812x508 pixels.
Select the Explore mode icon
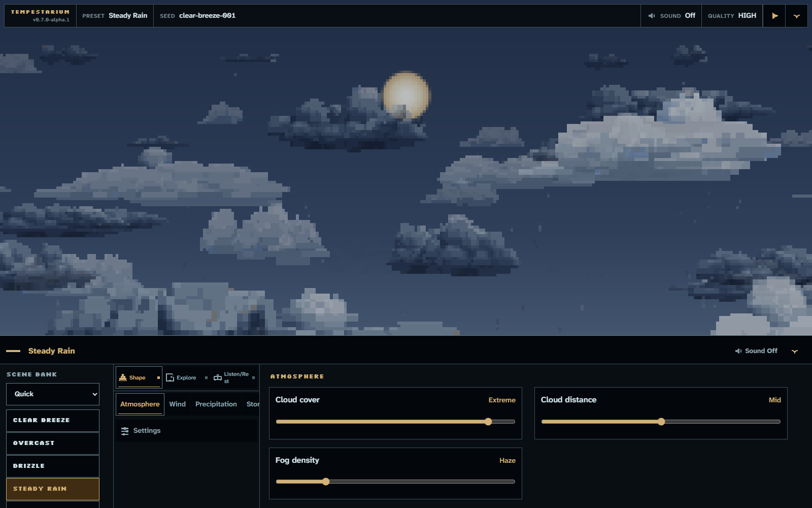[x=170, y=377]
